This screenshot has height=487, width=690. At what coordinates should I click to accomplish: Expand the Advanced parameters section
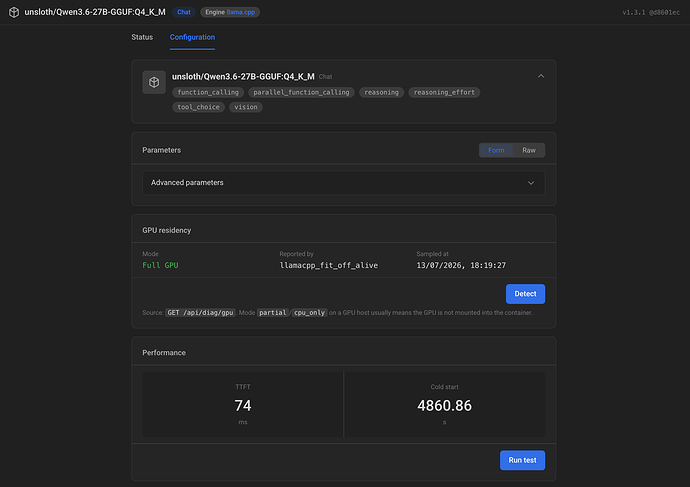click(344, 183)
